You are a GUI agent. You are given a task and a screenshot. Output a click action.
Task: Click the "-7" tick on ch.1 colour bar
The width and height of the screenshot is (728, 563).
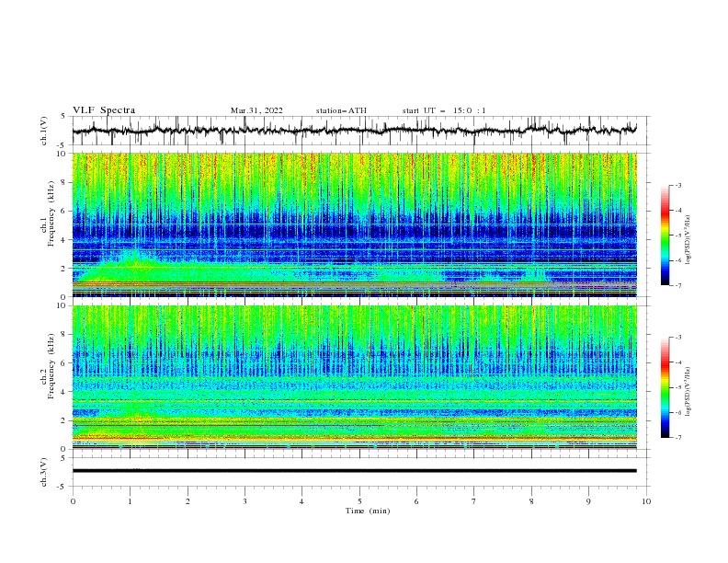click(x=678, y=285)
